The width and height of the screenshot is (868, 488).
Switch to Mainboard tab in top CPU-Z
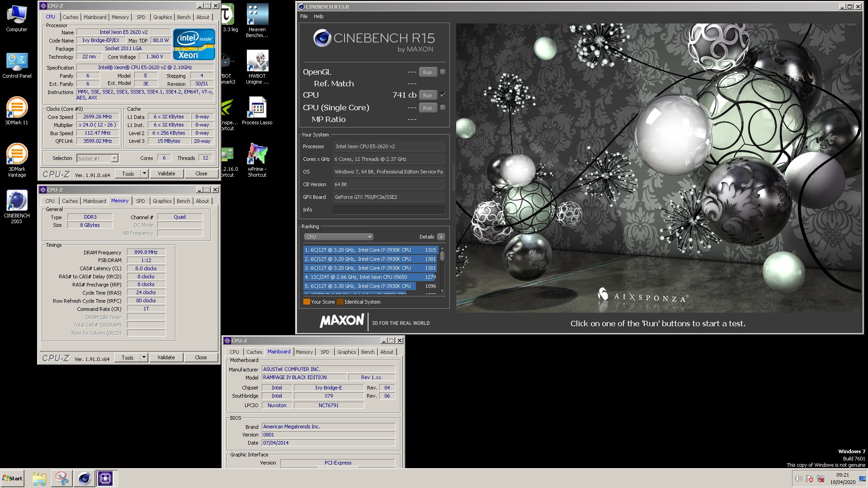tap(95, 17)
